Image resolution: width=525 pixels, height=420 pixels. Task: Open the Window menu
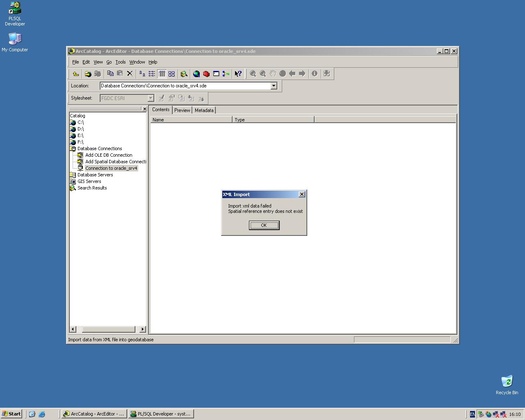coord(137,62)
